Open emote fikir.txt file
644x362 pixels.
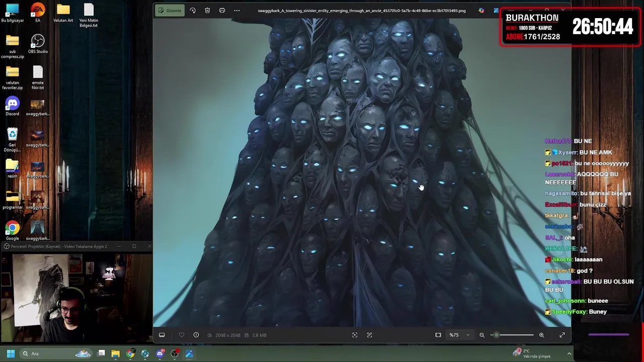tap(38, 78)
